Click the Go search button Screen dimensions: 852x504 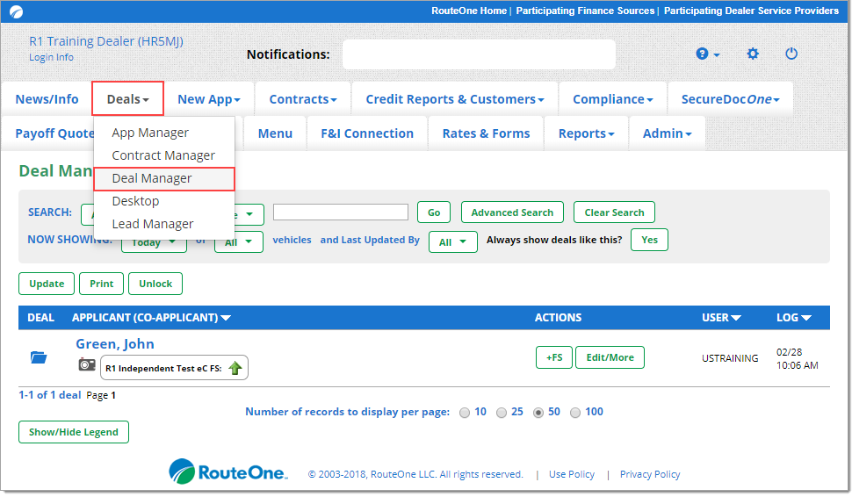click(x=434, y=212)
